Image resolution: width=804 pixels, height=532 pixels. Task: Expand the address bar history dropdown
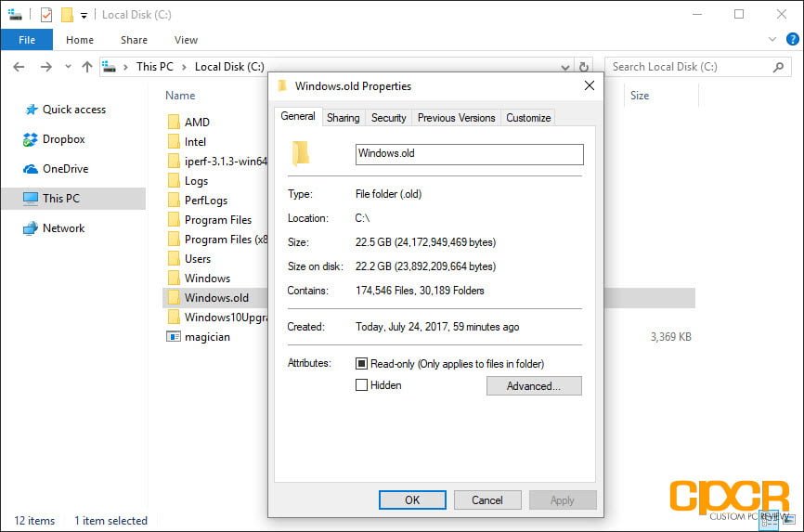point(565,67)
